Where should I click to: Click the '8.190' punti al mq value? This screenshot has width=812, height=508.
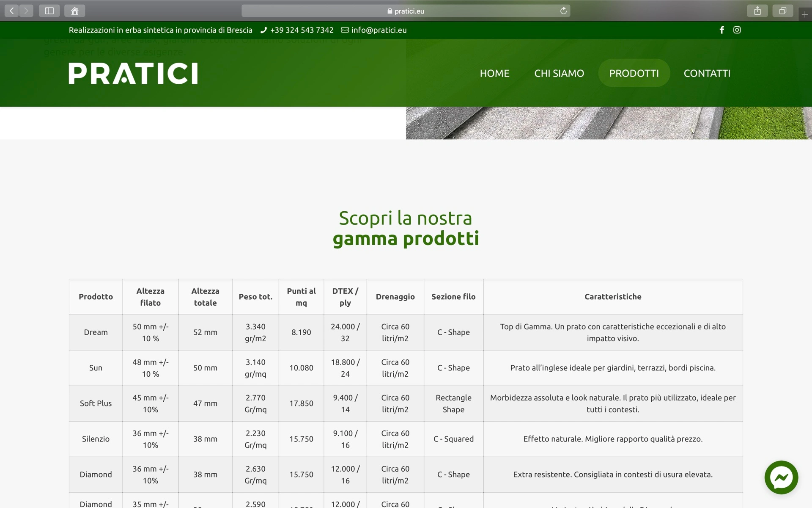pos(301,332)
